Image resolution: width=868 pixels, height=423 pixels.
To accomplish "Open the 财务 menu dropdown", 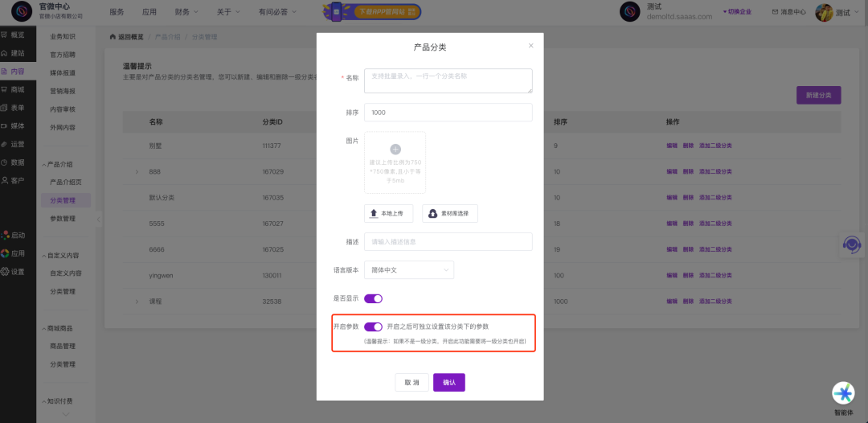I will point(186,11).
